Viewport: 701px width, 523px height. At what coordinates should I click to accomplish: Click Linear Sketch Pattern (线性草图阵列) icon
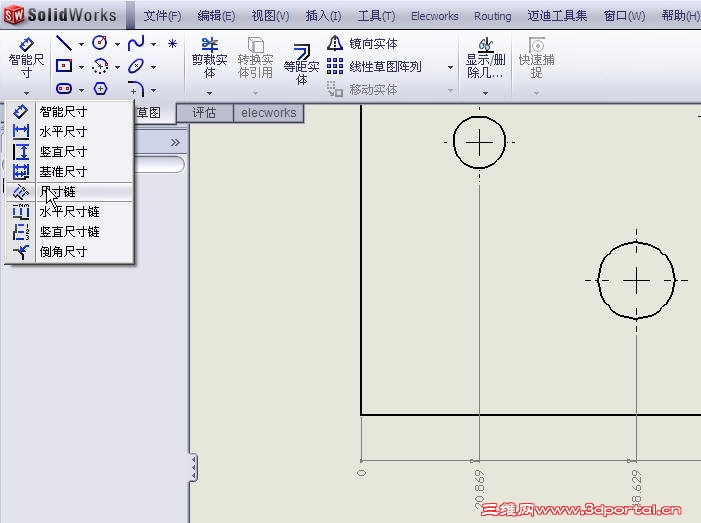[x=335, y=66]
